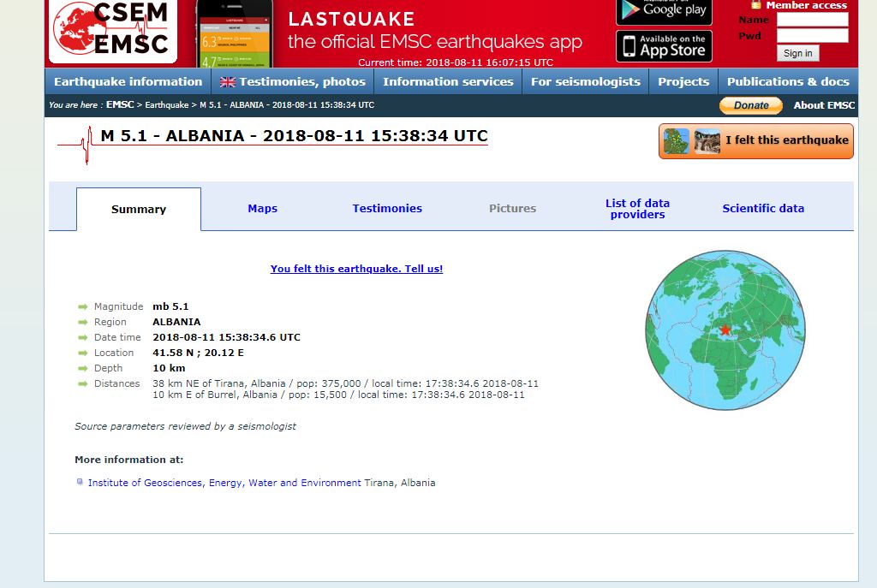The image size is (877, 588).
Task: Open List of data providers tab
Action: (x=637, y=209)
